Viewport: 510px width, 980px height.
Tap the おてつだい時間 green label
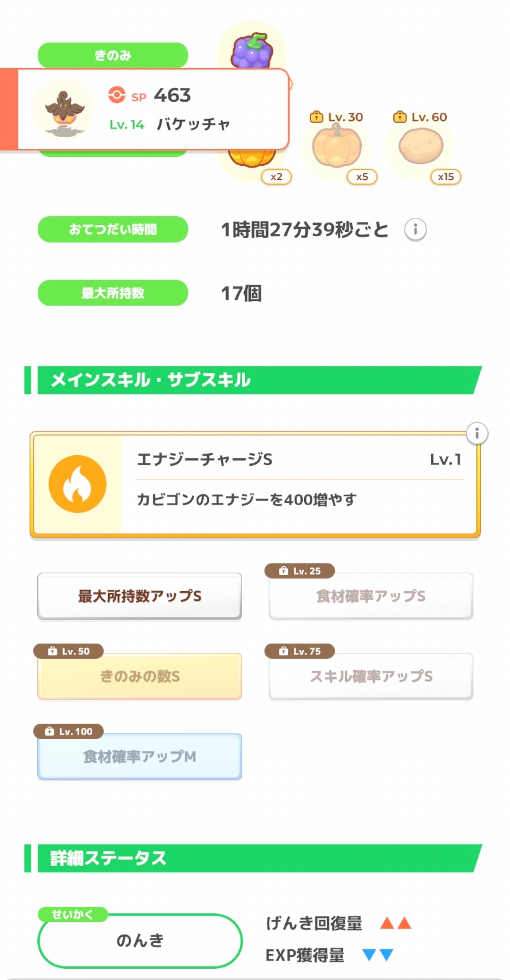[113, 230]
